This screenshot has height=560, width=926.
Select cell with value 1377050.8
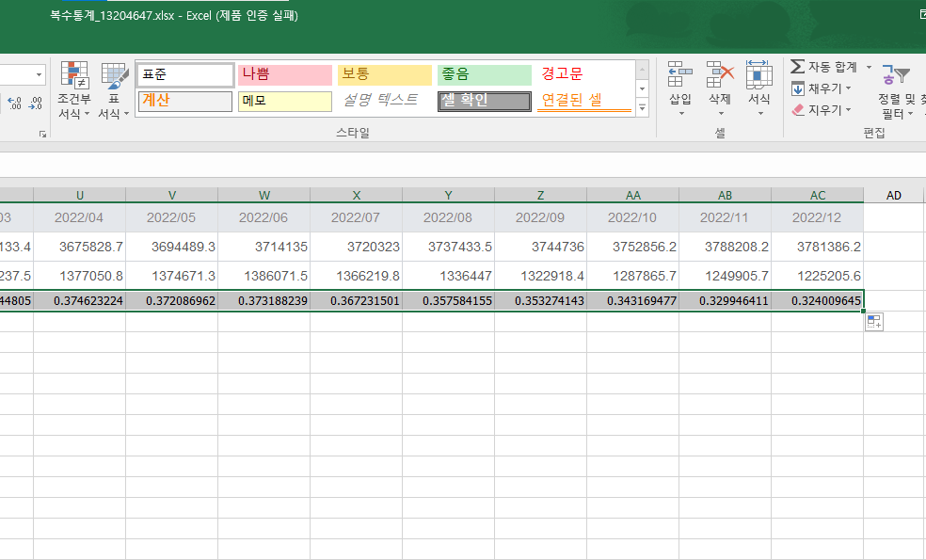(80, 275)
